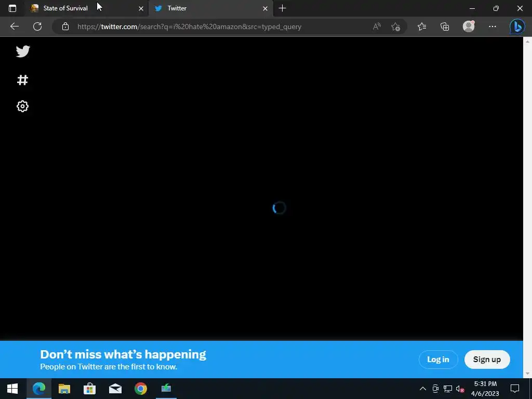Open the green monitor taskbar app
Image resolution: width=532 pixels, height=399 pixels.
point(166,389)
